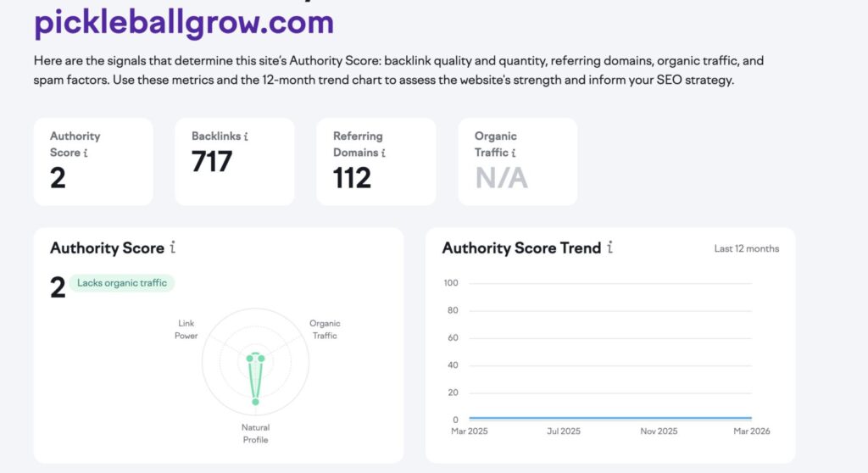Click the Mar 2026 axis label
The height and width of the screenshot is (473, 868).
click(x=752, y=431)
